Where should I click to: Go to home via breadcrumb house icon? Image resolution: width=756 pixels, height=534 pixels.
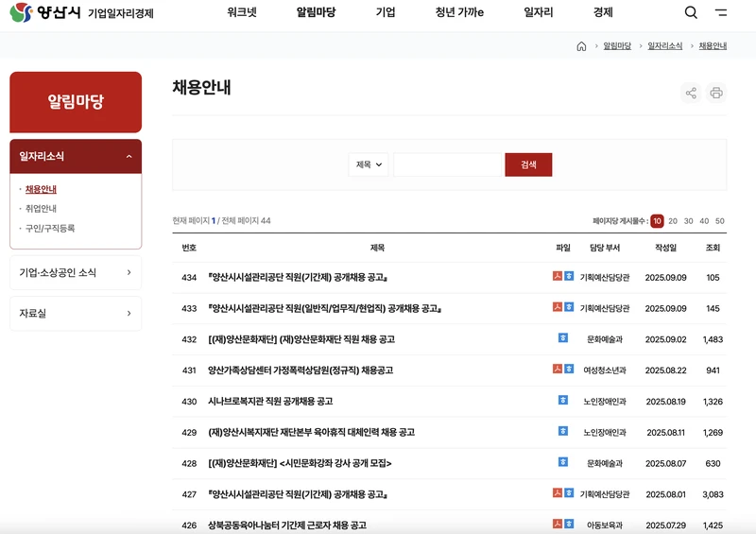point(581,45)
